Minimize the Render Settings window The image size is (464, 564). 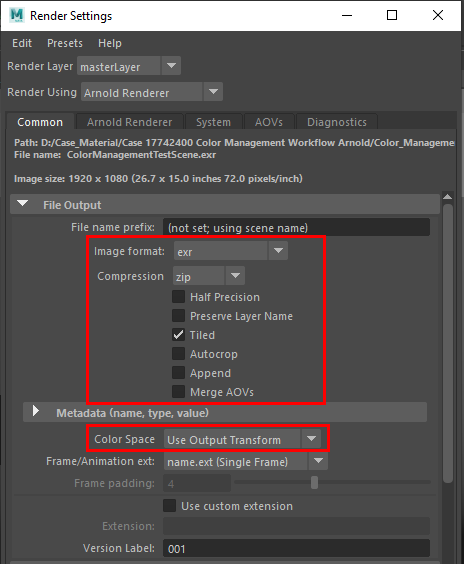pos(347,15)
